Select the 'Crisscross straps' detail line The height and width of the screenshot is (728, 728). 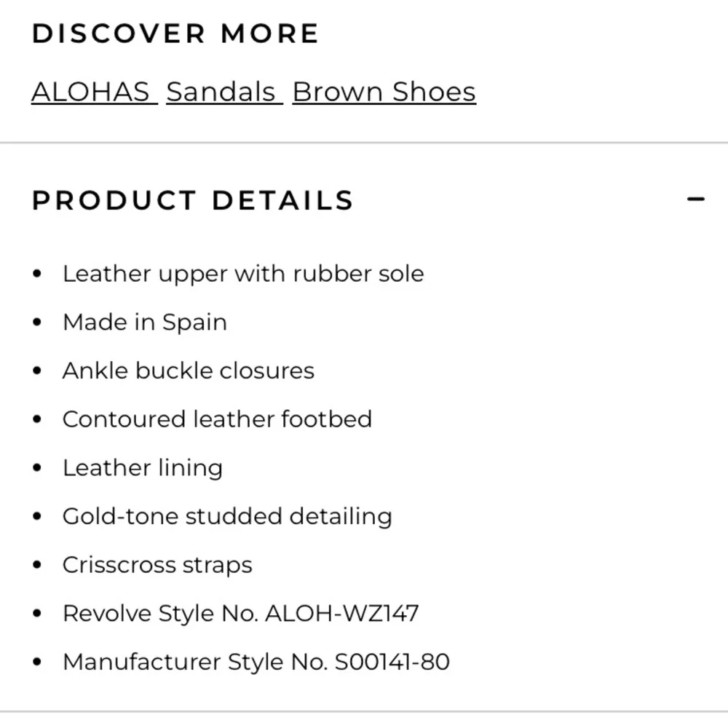click(x=157, y=565)
